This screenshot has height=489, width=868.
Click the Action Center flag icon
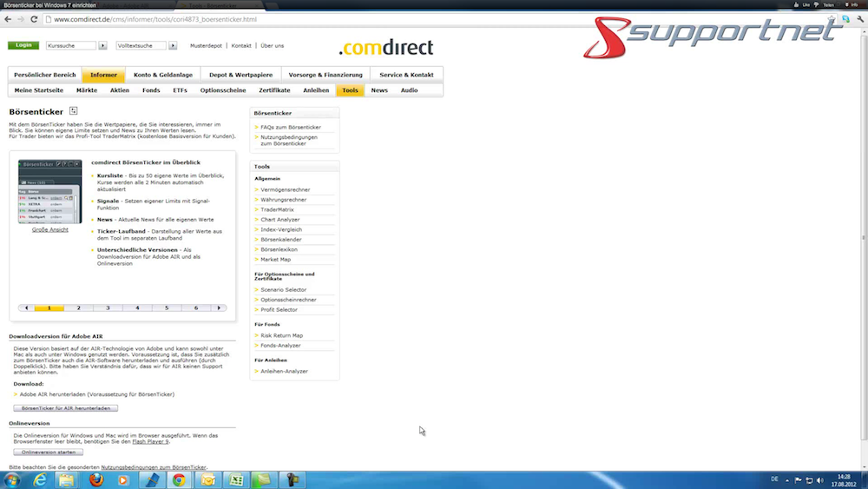click(x=799, y=480)
